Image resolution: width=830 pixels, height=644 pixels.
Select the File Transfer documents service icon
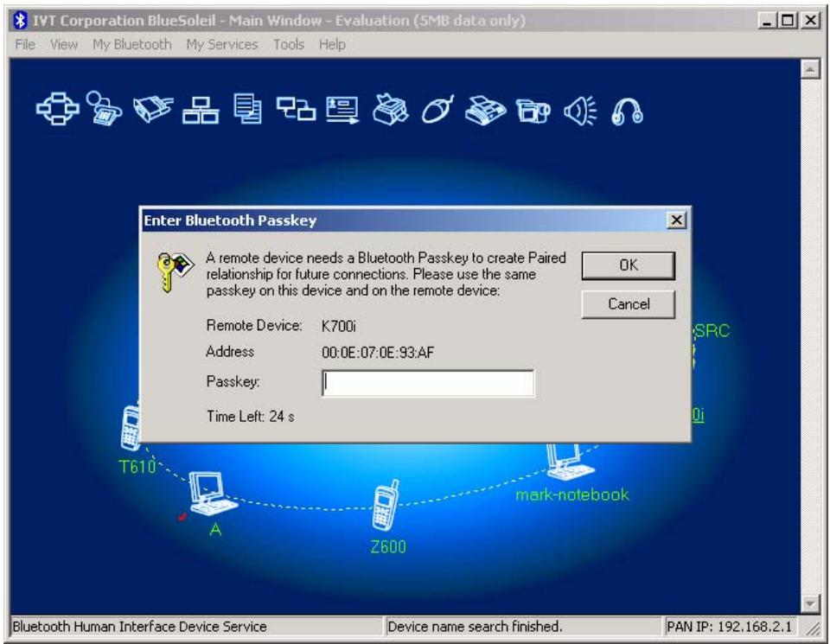click(x=247, y=109)
